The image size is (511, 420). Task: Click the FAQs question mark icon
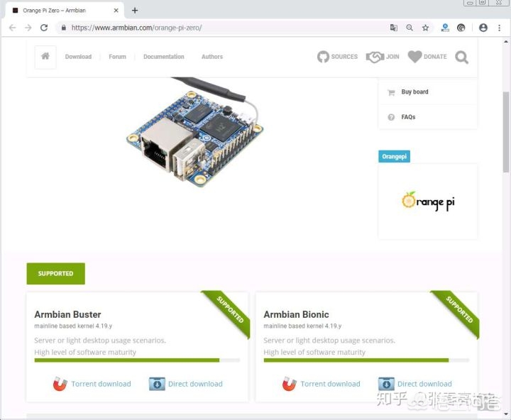pyautogui.click(x=391, y=117)
